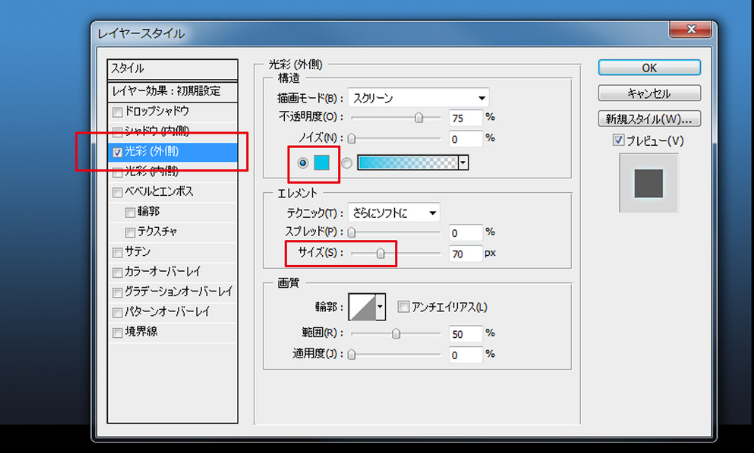
Task: Click the gradient preview bar
Action: [407, 162]
